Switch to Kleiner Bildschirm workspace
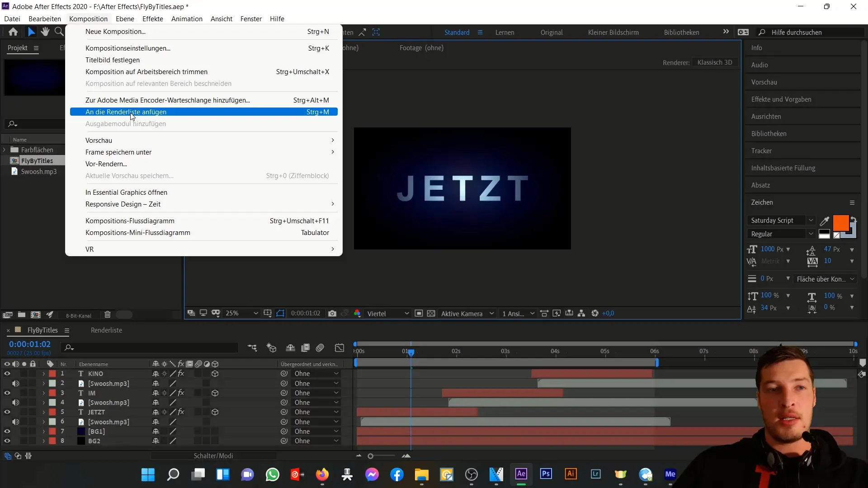 pyautogui.click(x=613, y=33)
